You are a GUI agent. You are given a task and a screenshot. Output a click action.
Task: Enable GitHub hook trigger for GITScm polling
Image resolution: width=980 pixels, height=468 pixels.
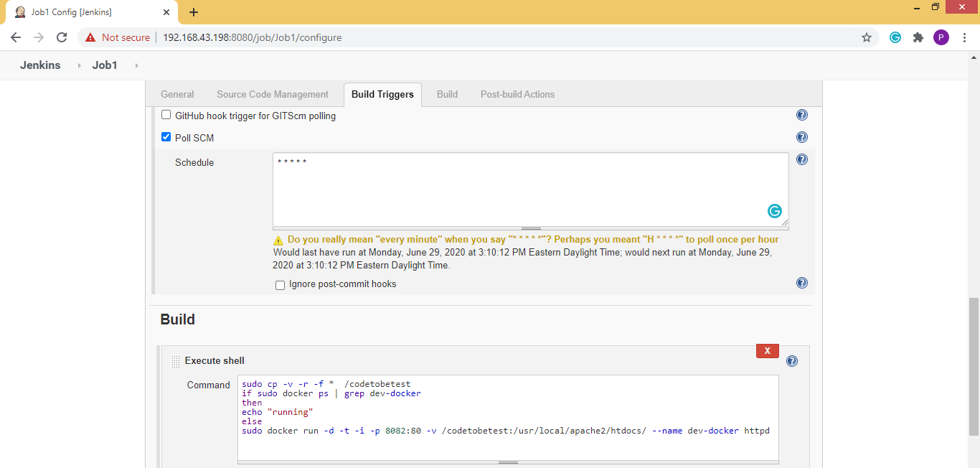point(166,114)
